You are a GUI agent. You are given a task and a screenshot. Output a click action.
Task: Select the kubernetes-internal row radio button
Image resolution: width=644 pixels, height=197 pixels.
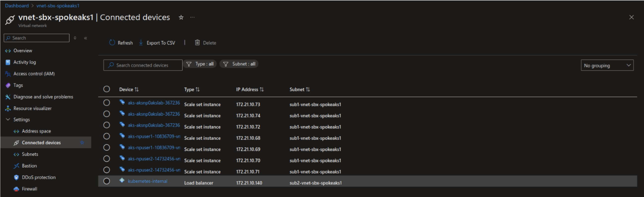coord(107,181)
